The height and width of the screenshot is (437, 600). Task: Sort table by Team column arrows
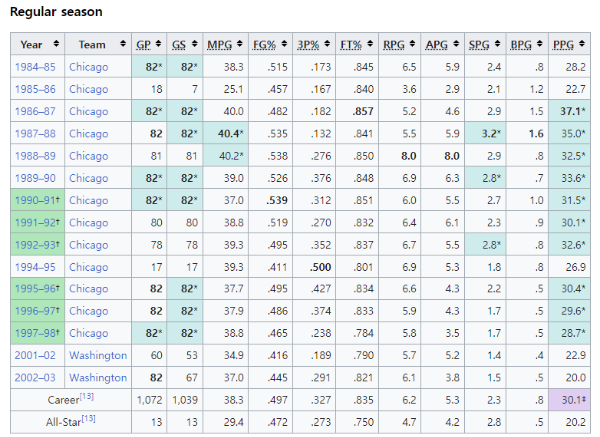click(123, 44)
